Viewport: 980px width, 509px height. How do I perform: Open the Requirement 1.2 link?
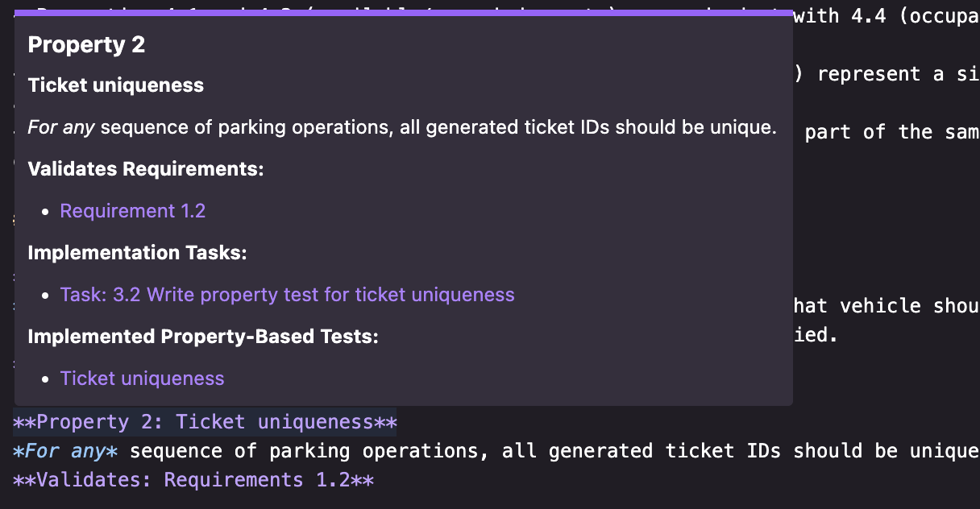pyautogui.click(x=132, y=210)
